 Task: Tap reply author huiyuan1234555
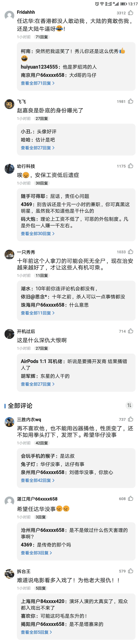(39, 67)
